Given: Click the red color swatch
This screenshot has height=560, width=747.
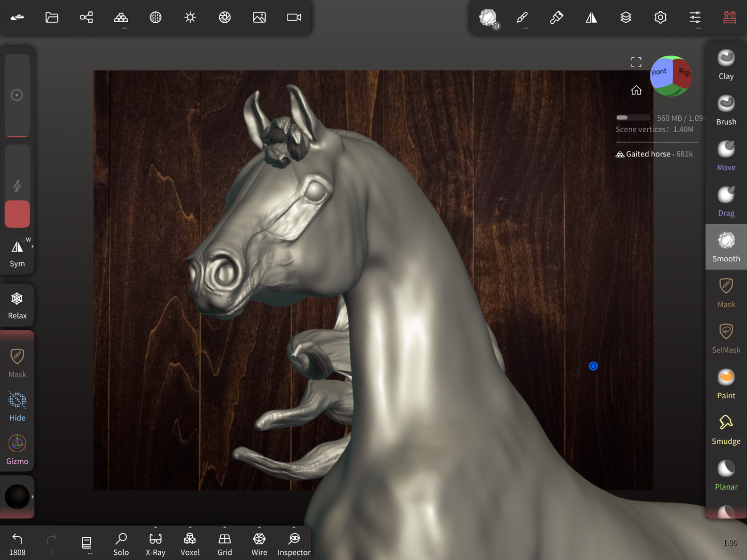Looking at the screenshot, I should coord(17,214).
